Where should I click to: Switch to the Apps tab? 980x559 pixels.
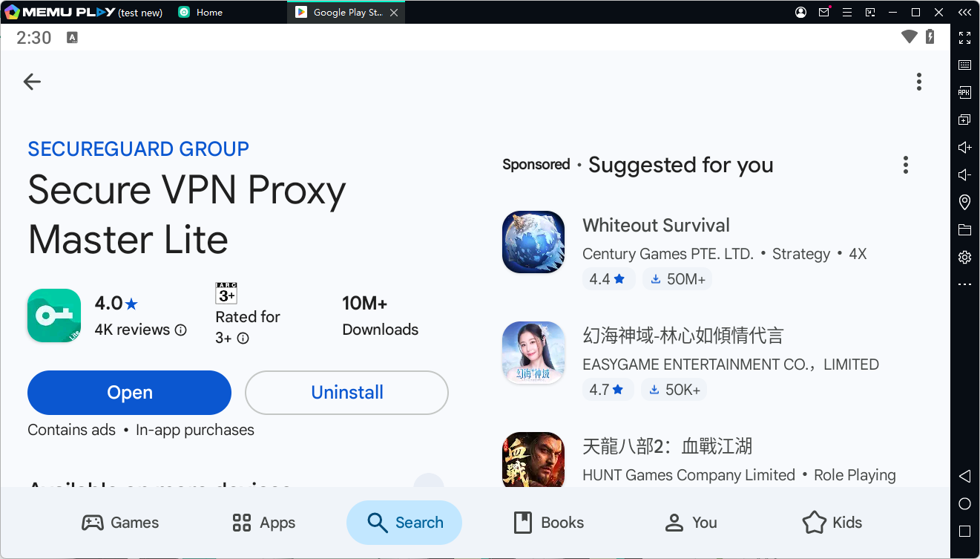coord(263,523)
